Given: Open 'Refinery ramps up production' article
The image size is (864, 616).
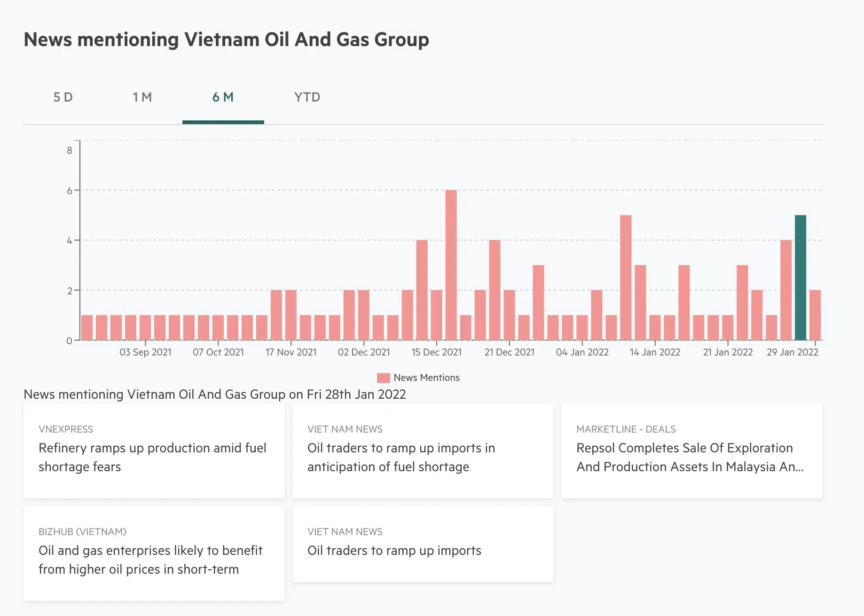Looking at the screenshot, I should coord(152,457).
